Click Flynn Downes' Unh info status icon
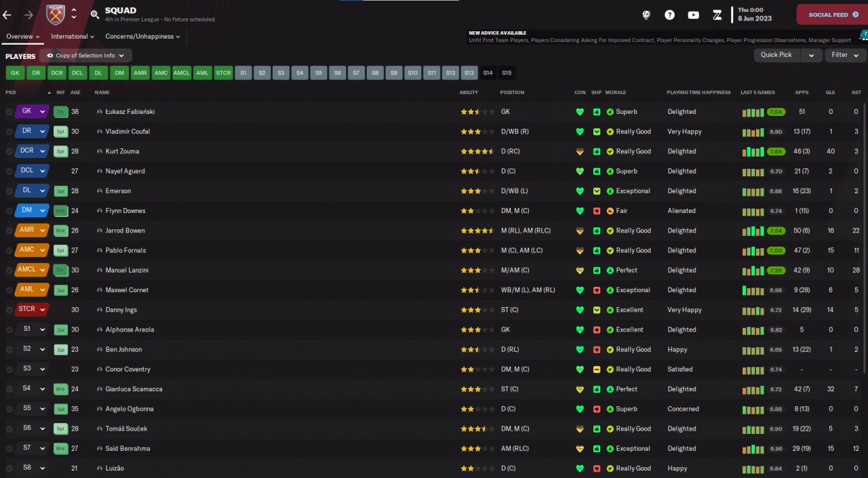The width and height of the screenshot is (868, 478). (61, 211)
